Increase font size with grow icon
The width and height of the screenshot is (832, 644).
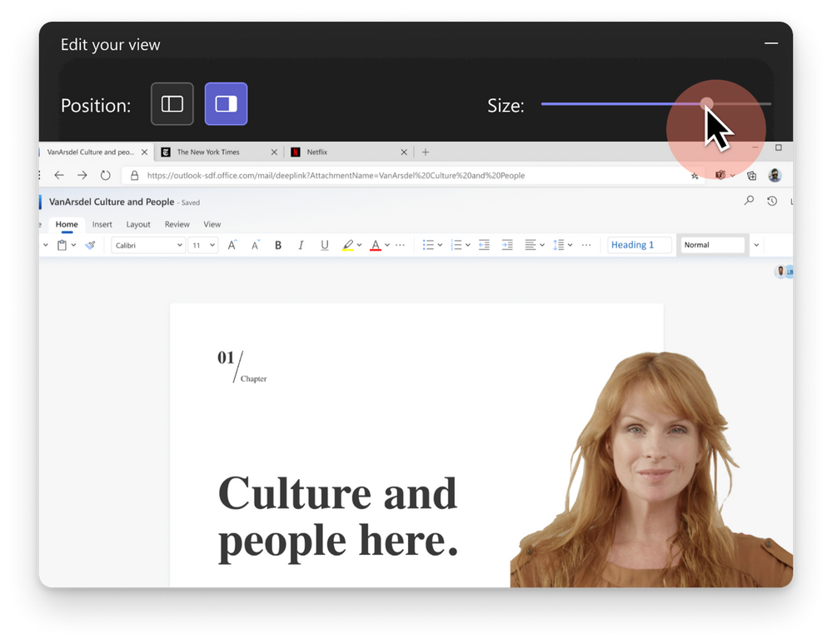click(232, 245)
